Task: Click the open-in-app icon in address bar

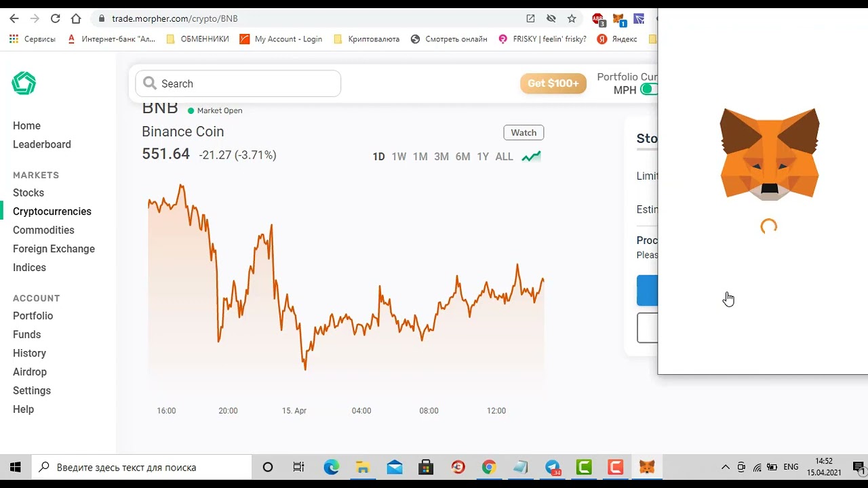Action: (530, 19)
